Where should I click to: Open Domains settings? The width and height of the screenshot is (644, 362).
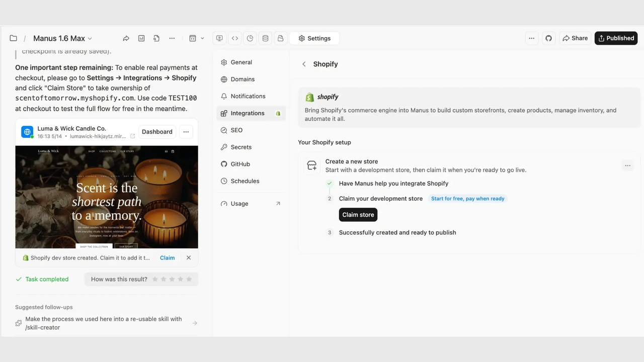(251, 79)
